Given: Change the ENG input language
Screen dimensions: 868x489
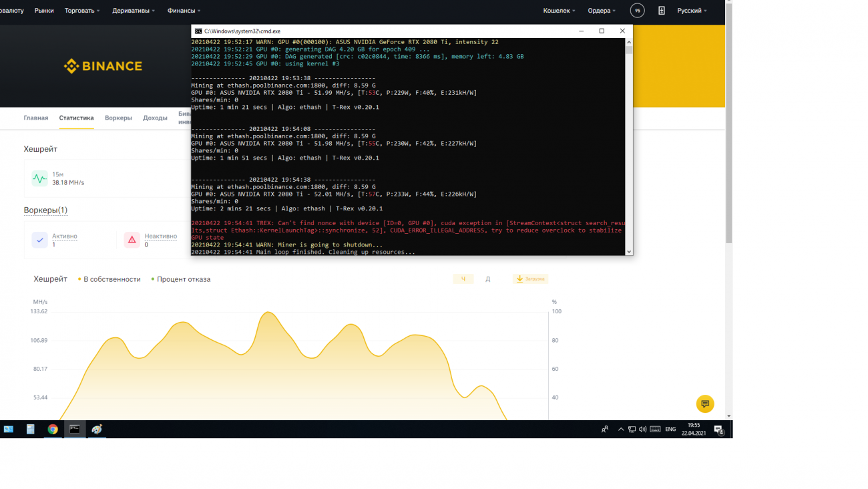Looking at the screenshot, I should [671, 430].
